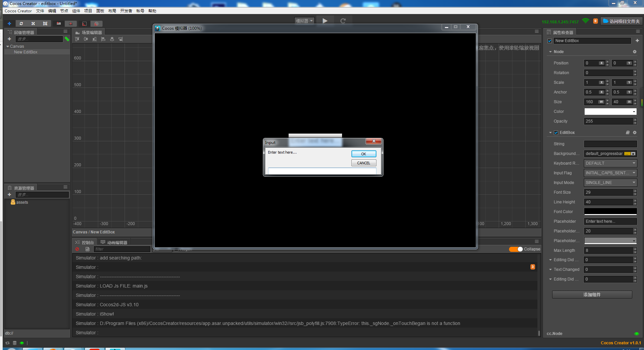Click the align bottom edges icon
Screen dimensions: 644x350
pos(95,39)
